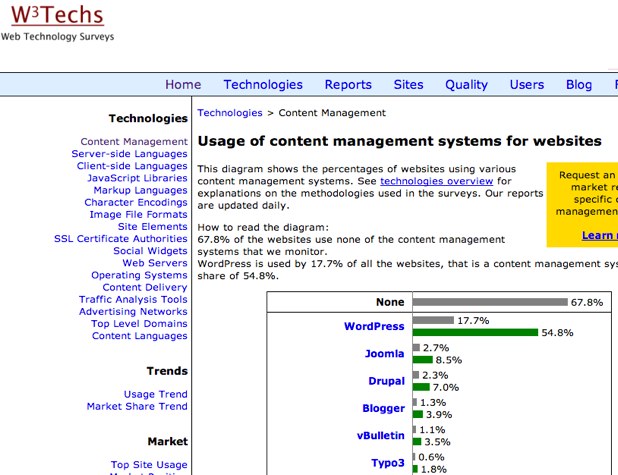Click the gray 17.7% WordPress bar
This screenshot has height=475, width=618.
coord(433,320)
